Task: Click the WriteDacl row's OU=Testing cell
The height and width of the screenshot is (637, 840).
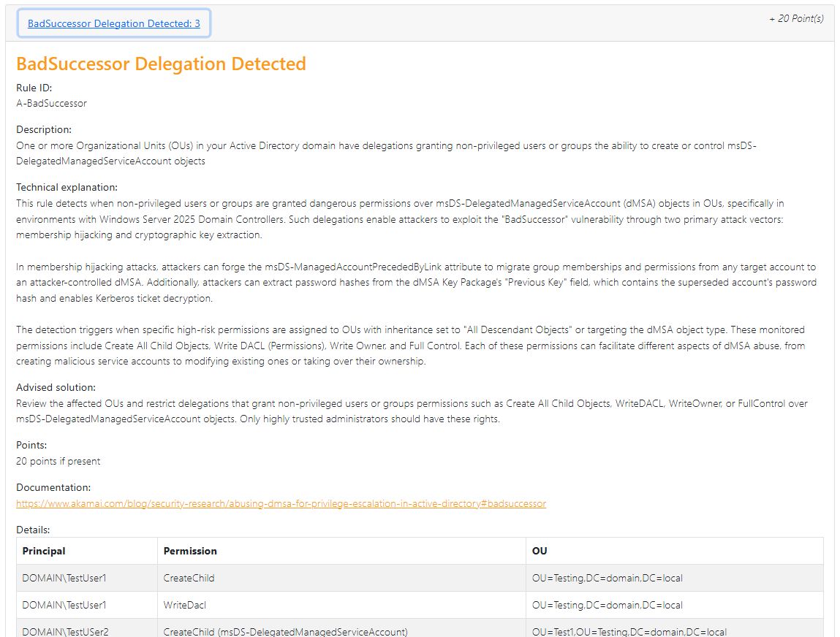Action: [x=607, y=605]
